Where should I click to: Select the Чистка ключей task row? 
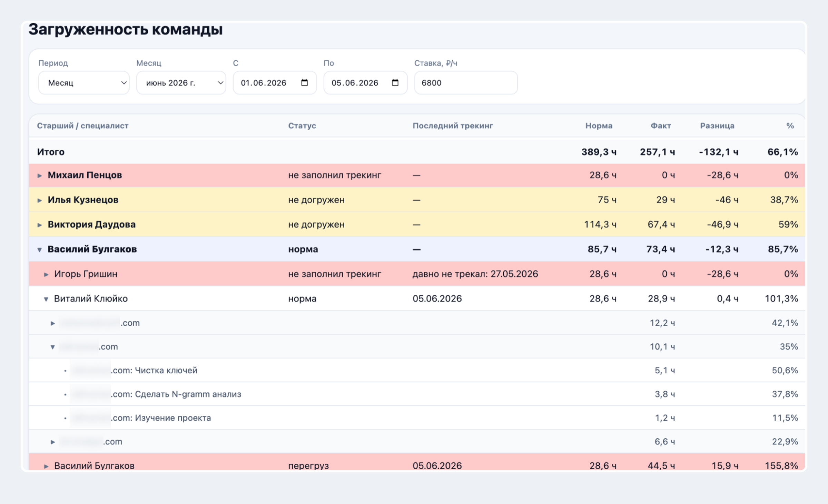417,370
